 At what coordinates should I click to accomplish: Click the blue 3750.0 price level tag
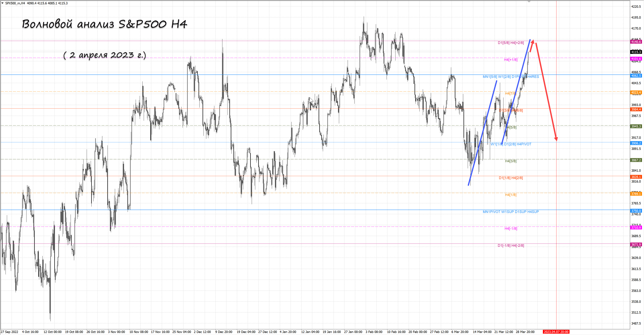tap(636, 211)
